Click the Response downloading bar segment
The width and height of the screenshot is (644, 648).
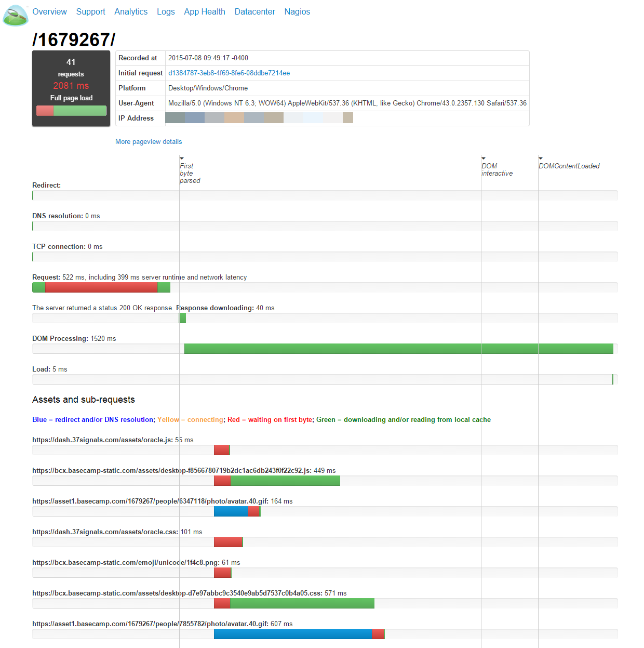pos(182,318)
